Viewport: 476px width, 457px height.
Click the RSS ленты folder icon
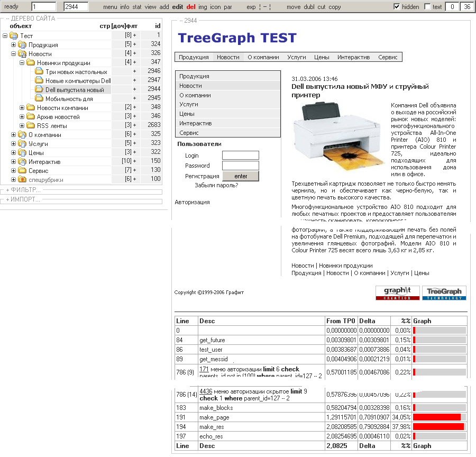point(31,125)
